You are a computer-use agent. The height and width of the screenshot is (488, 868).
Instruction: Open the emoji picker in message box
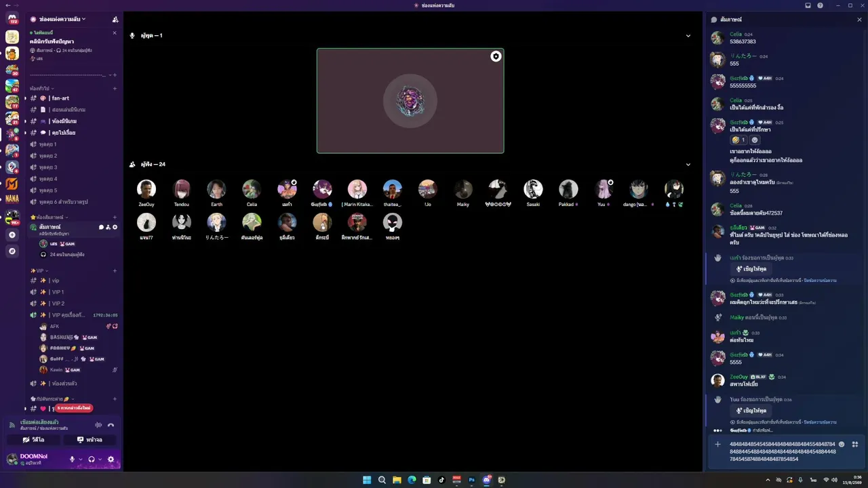pyautogui.click(x=842, y=445)
